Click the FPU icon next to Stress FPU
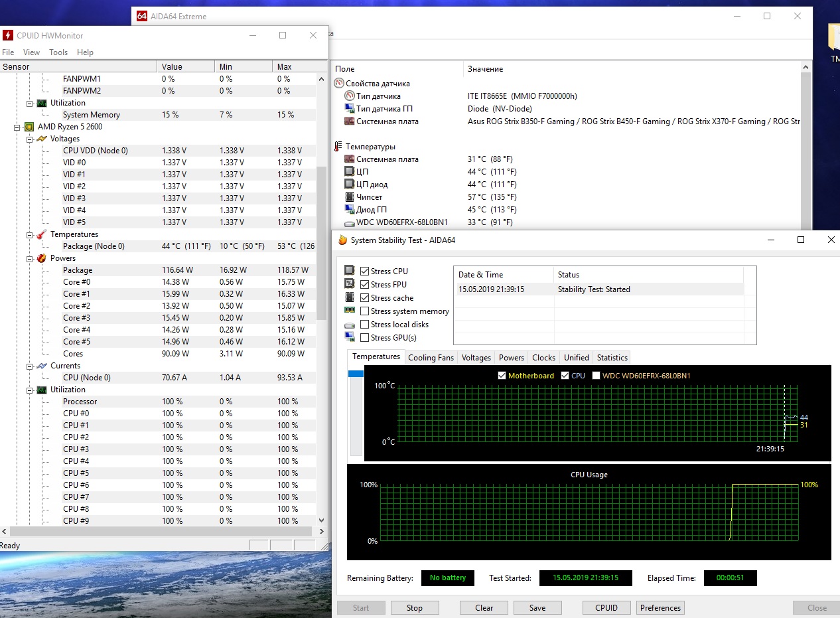This screenshot has height=618, width=840. pyautogui.click(x=350, y=284)
